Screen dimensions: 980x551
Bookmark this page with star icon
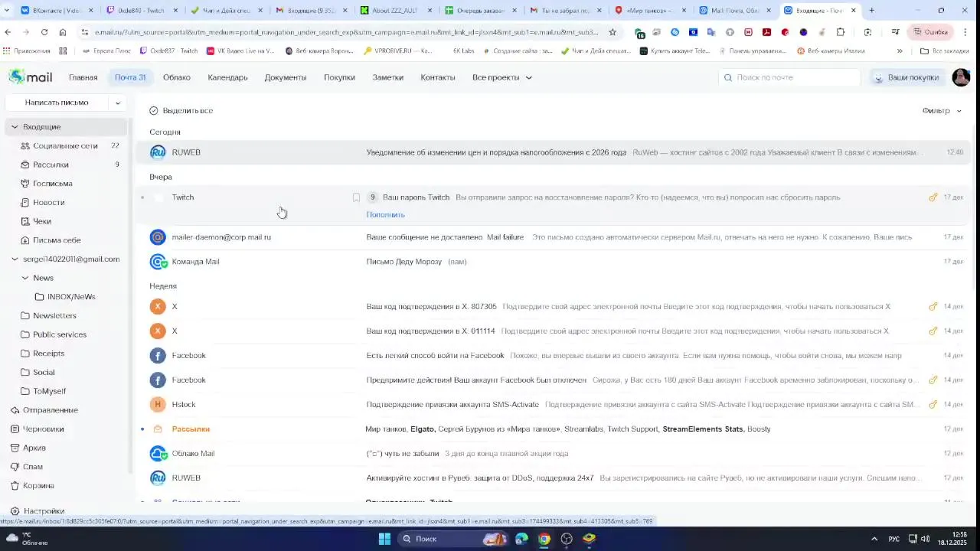pyautogui.click(x=612, y=32)
